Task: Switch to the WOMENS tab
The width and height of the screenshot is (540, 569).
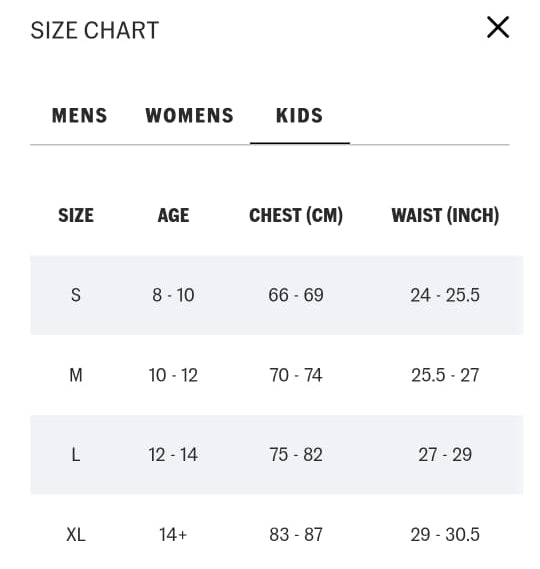Action: pyautogui.click(x=189, y=116)
